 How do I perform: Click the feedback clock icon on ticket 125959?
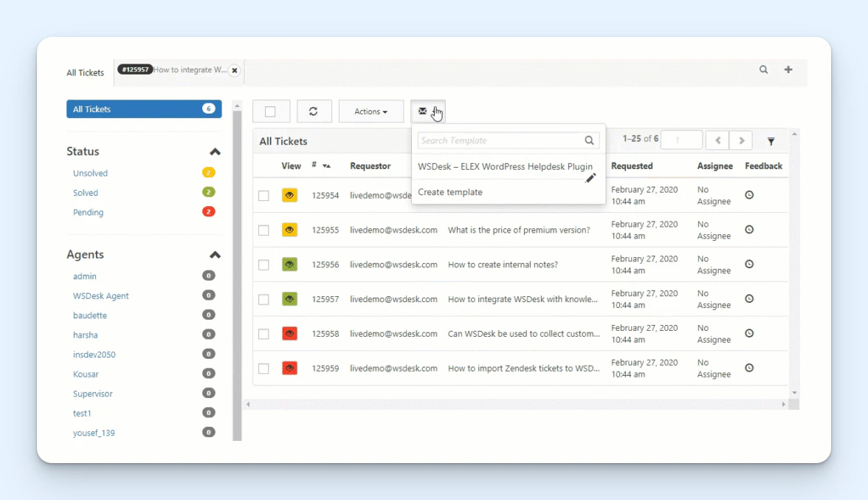point(748,367)
